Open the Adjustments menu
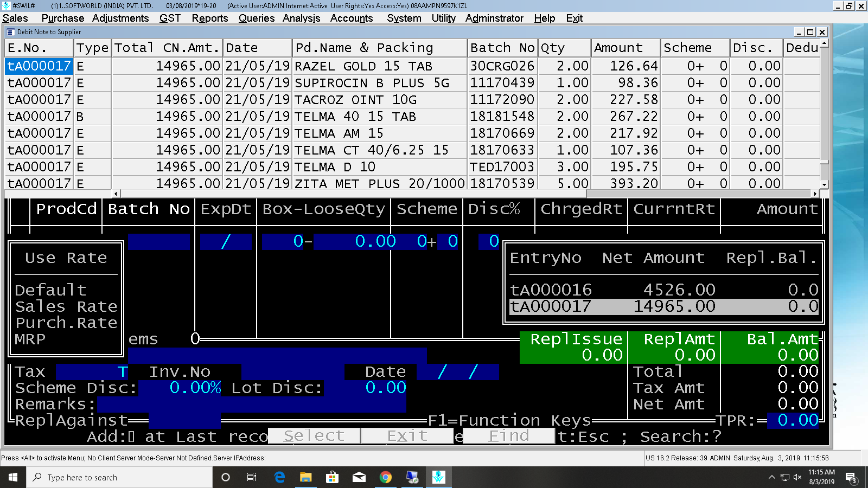 pyautogui.click(x=120, y=18)
